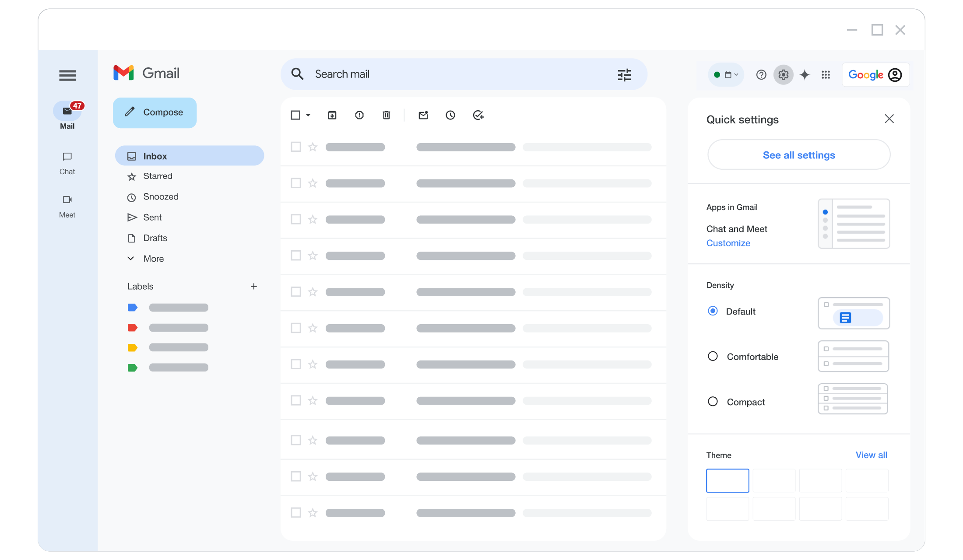Open the Google apps grid
Viewport: 963px width, 560px height.
click(826, 75)
